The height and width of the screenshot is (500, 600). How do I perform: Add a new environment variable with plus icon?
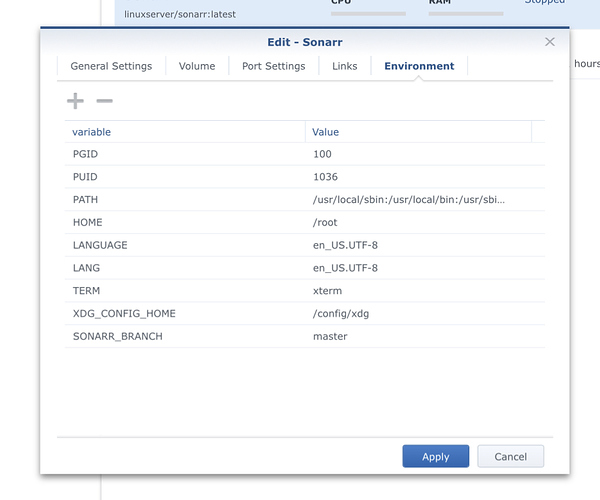(x=75, y=101)
